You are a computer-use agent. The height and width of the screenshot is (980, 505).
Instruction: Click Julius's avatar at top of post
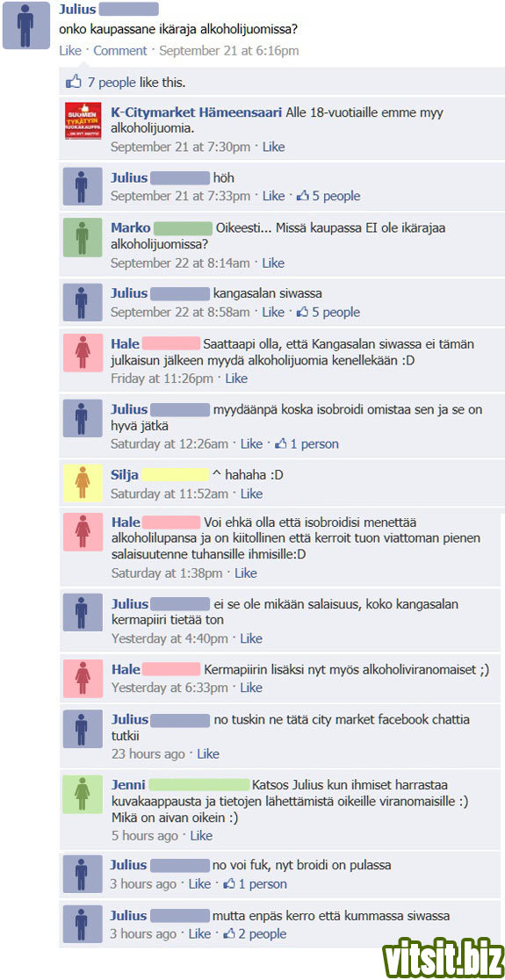pos(25,25)
